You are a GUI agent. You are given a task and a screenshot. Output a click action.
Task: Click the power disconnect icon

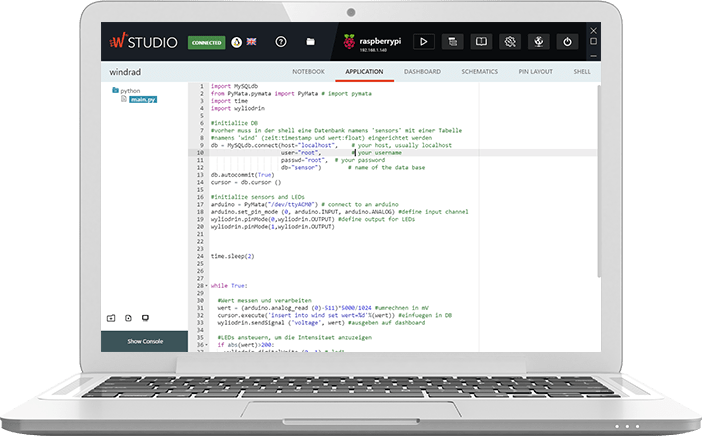click(x=567, y=42)
